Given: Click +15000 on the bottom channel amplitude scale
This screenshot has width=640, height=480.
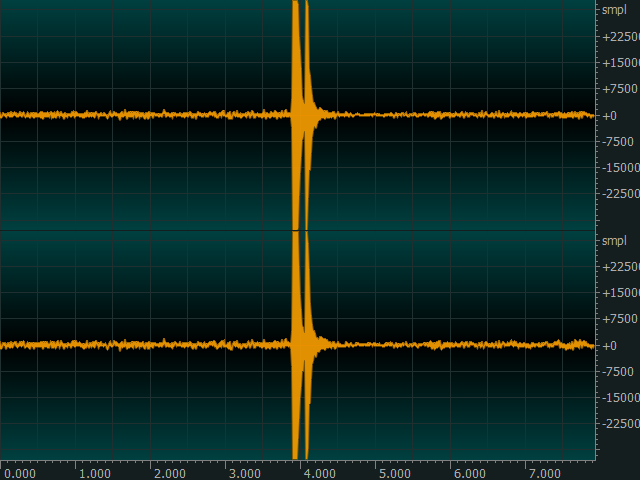Looking at the screenshot, I should coord(619,294).
